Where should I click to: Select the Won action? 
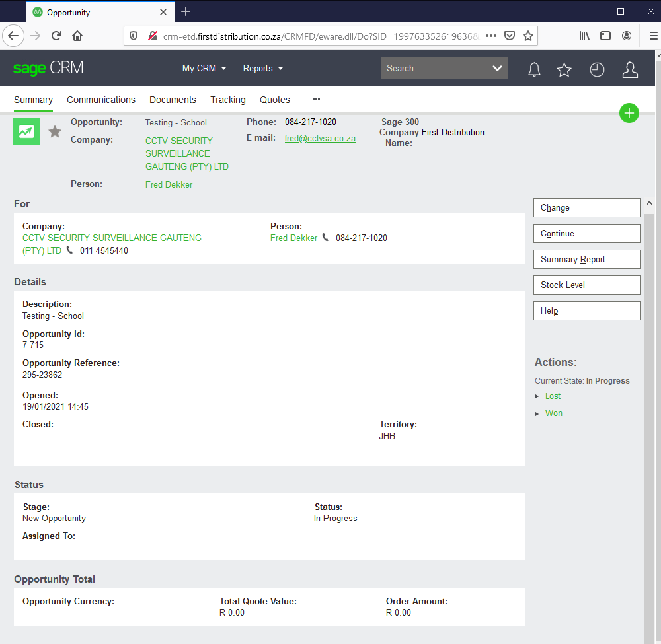click(553, 413)
